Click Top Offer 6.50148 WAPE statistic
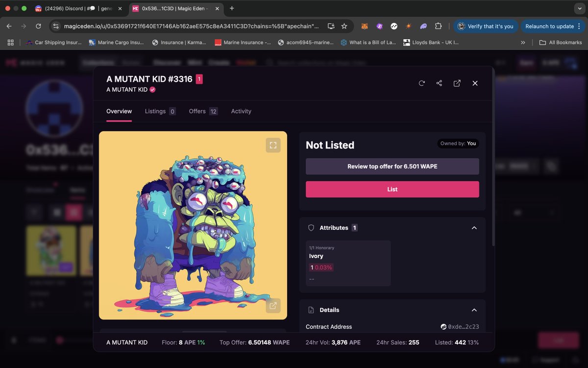 click(x=254, y=342)
